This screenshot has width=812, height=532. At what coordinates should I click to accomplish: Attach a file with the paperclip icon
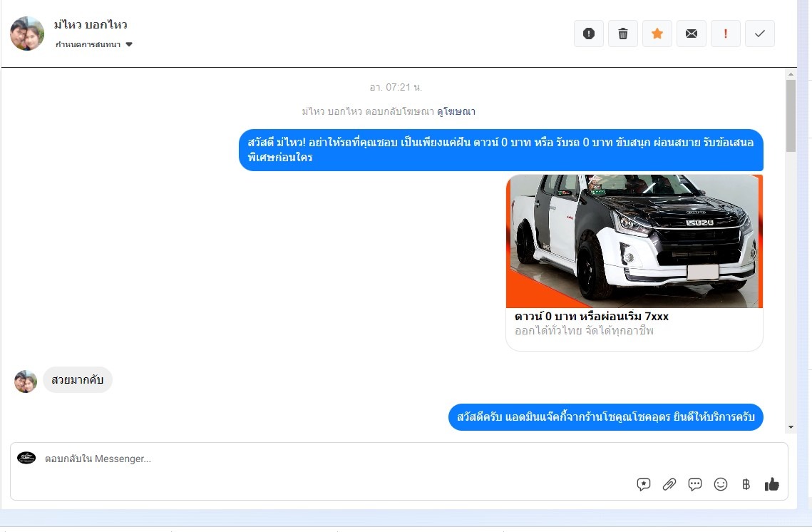pos(669,484)
